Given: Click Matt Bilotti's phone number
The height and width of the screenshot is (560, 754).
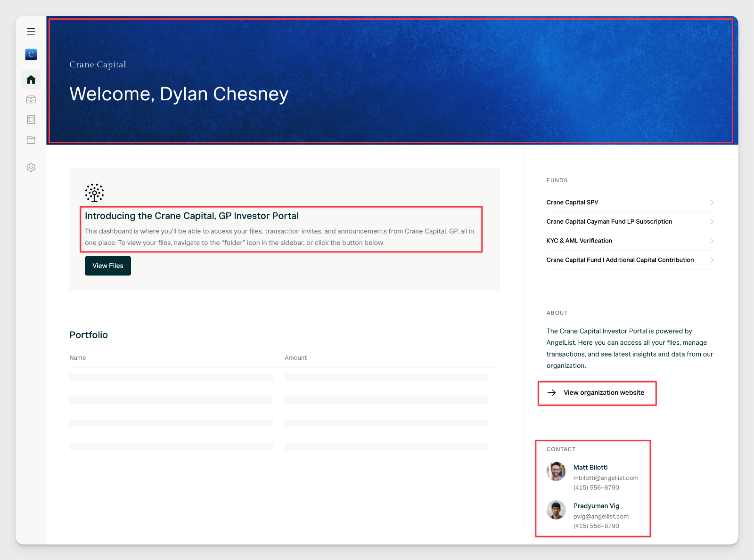Looking at the screenshot, I should [x=596, y=487].
